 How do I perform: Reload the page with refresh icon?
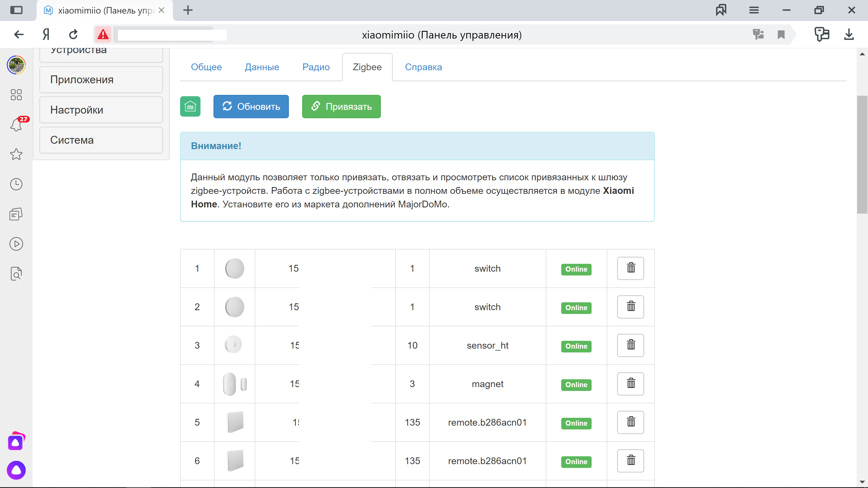tap(74, 35)
